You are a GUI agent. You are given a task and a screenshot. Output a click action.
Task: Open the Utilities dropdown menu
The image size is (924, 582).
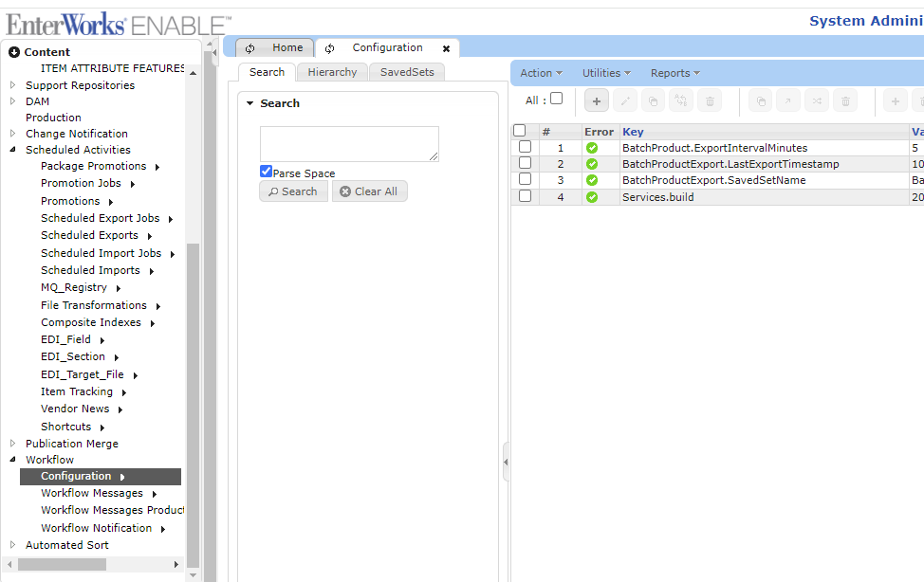coord(606,73)
